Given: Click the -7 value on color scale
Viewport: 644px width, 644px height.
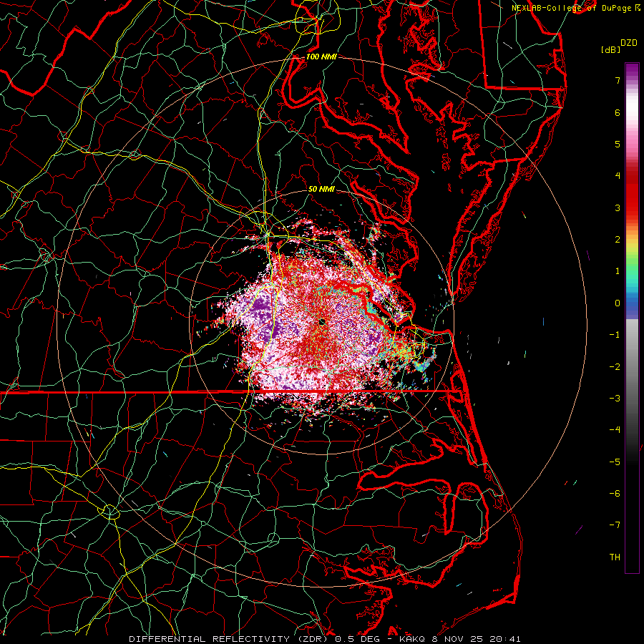Looking at the screenshot, I should (615, 525).
